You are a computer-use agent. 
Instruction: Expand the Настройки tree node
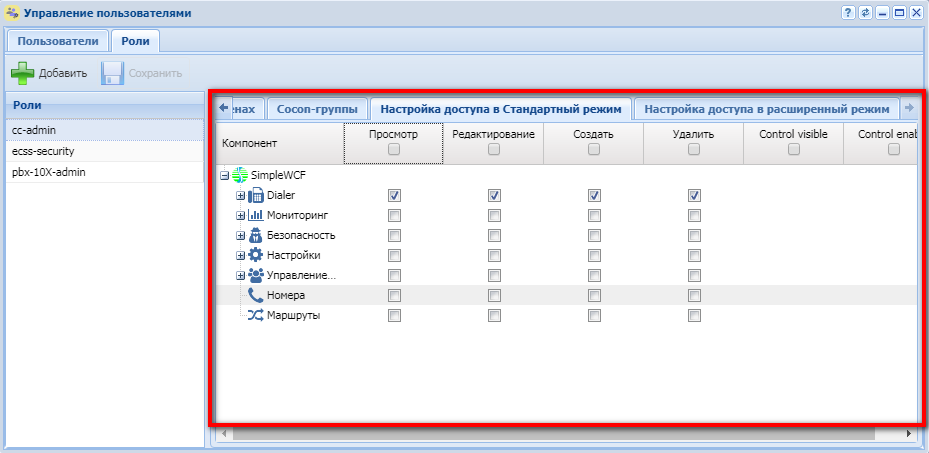pos(240,256)
